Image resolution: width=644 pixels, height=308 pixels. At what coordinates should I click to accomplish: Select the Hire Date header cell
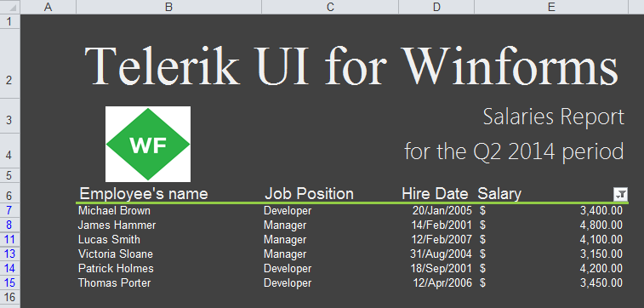click(435, 193)
